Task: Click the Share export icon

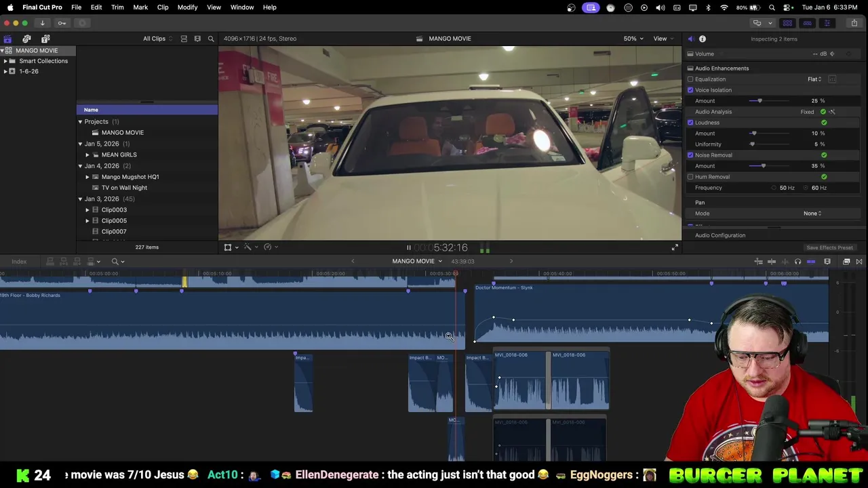Action: (854, 23)
